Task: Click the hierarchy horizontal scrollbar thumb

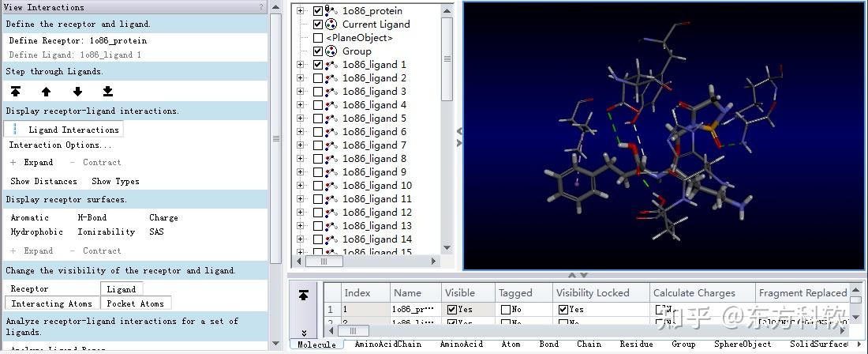Action: [x=324, y=261]
